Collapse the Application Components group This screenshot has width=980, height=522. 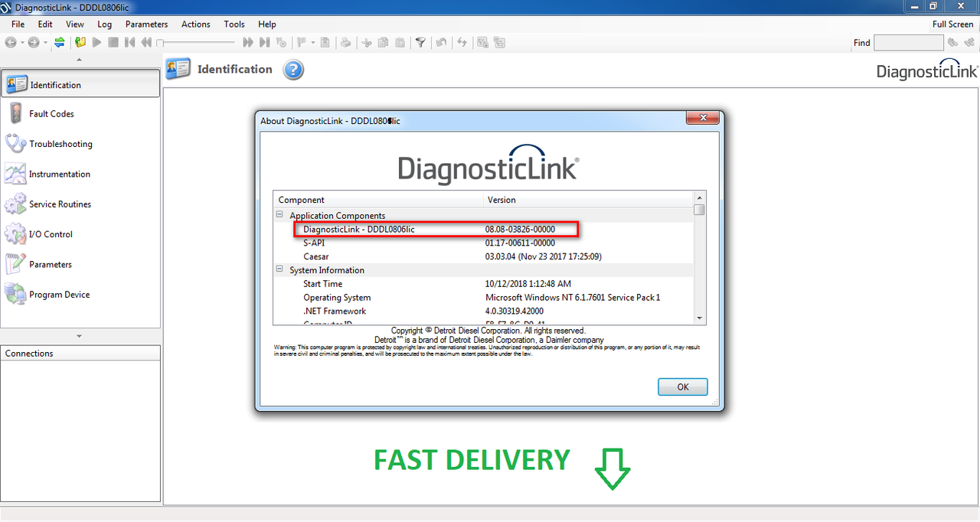click(280, 216)
